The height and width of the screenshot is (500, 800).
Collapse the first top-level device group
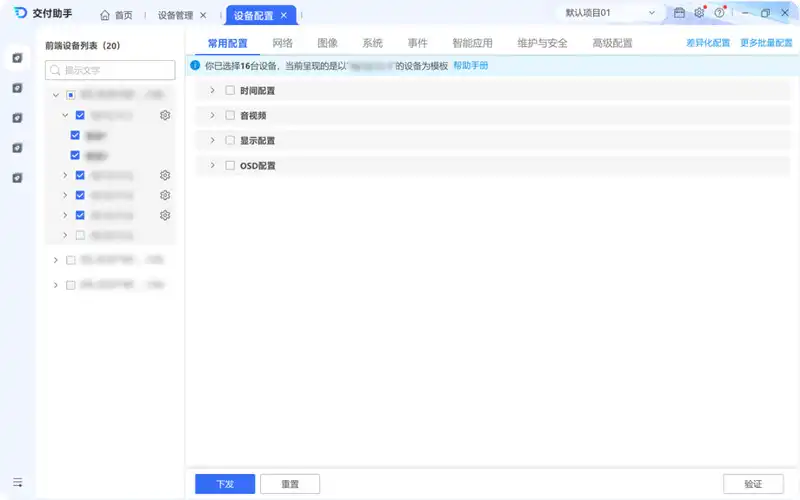(56, 95)
